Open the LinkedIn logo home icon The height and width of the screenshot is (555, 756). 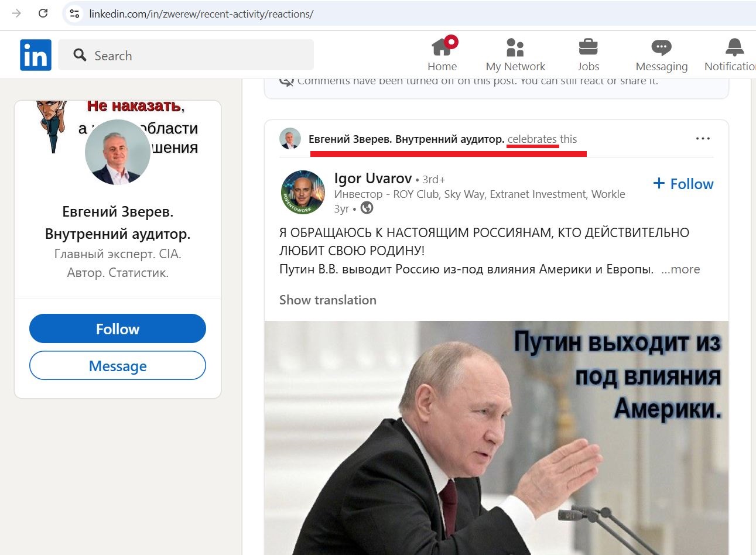36,55
